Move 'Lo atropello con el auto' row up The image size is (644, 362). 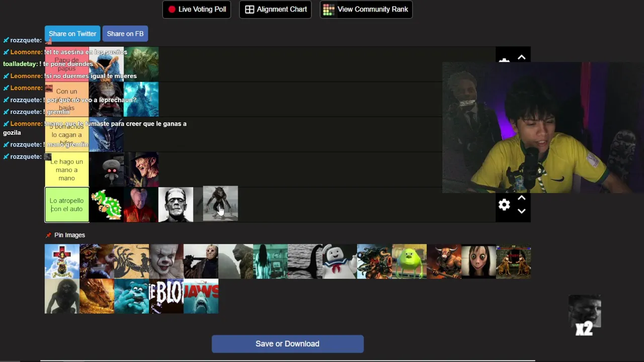[x=522, y=198]
